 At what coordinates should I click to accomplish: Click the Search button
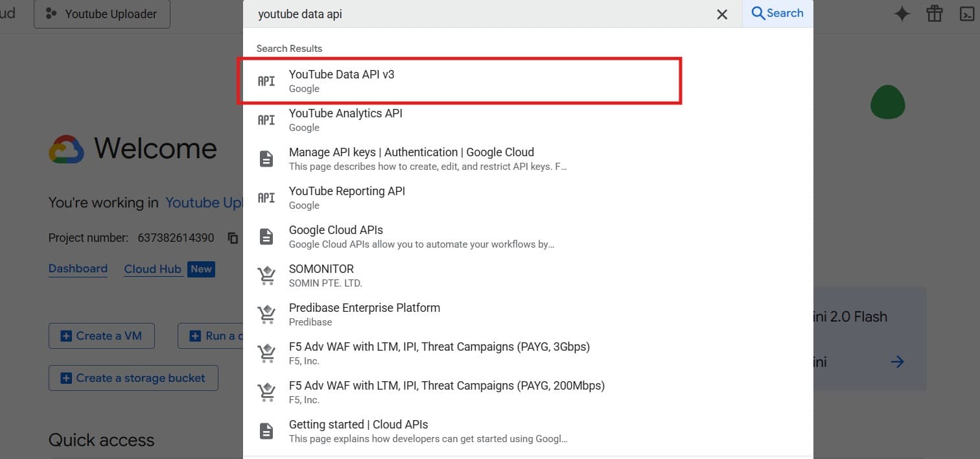pyautogui.click(x=778, y=13)
